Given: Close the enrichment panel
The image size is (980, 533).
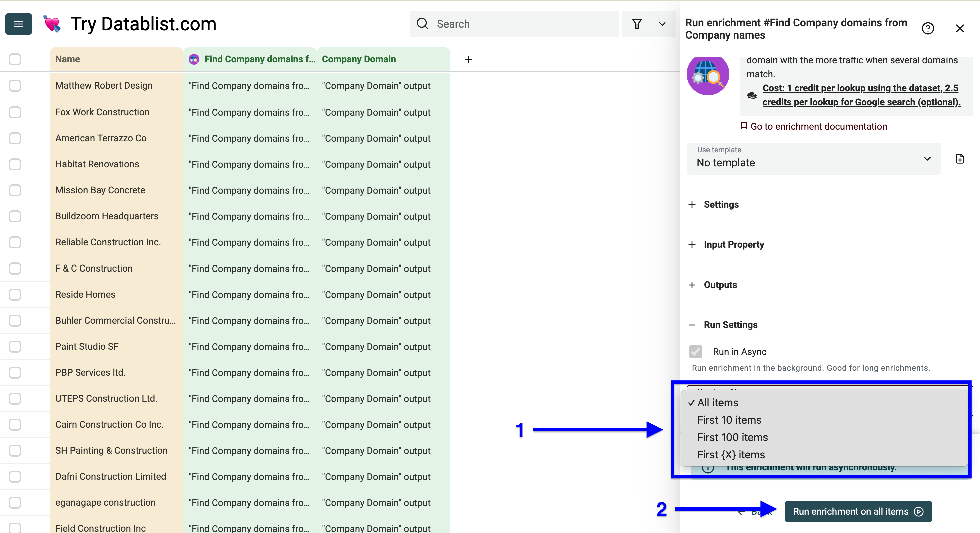Looking at the screenshot, I should coord(959,29).
